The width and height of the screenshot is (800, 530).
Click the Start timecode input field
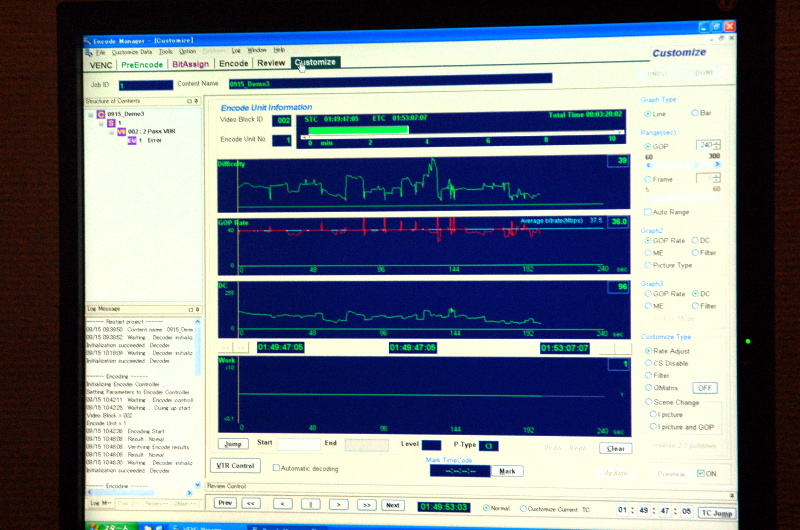tap(298, 444)
